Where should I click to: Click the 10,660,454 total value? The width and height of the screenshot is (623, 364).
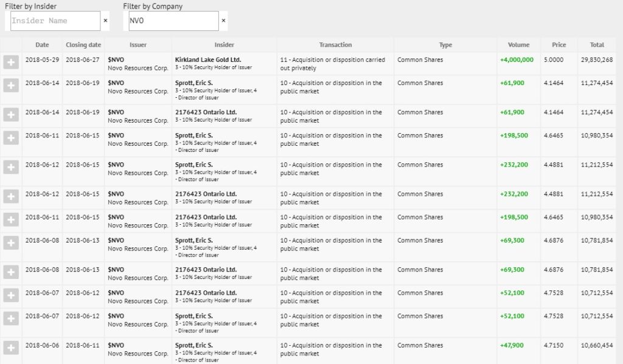[597, 345]
